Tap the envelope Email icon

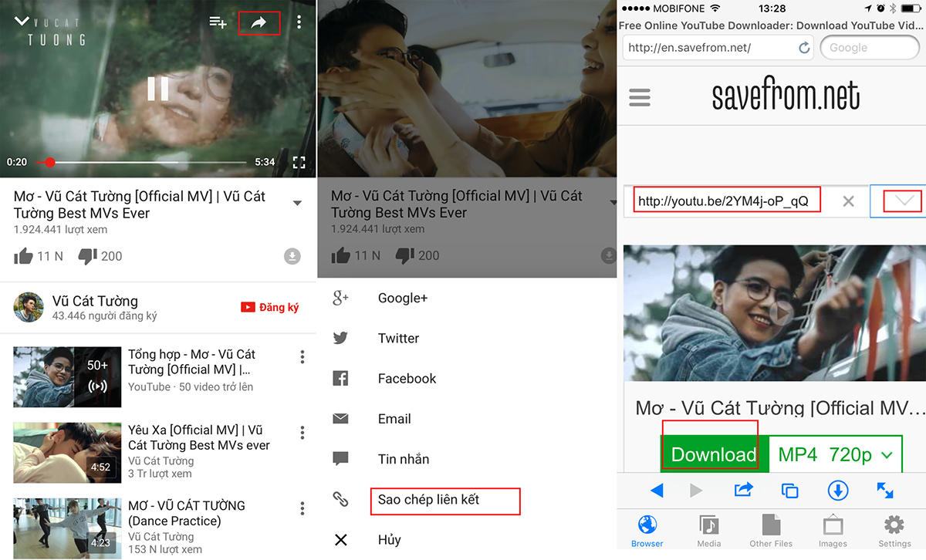(x=340, y=419)
